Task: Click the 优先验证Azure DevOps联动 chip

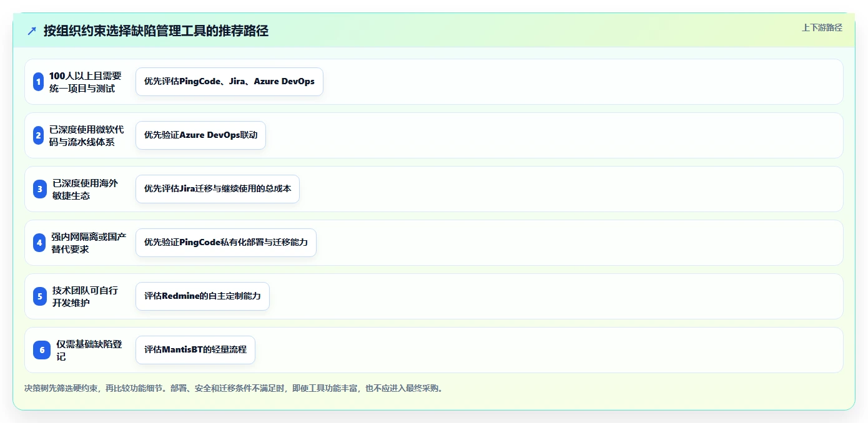Action: [x=200, y=135]
